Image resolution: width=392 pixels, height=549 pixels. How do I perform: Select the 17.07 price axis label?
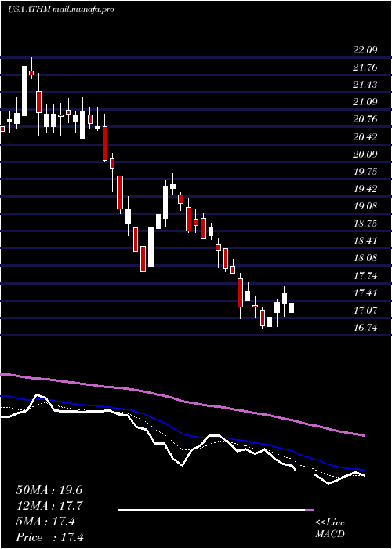(x=365, y=311)
